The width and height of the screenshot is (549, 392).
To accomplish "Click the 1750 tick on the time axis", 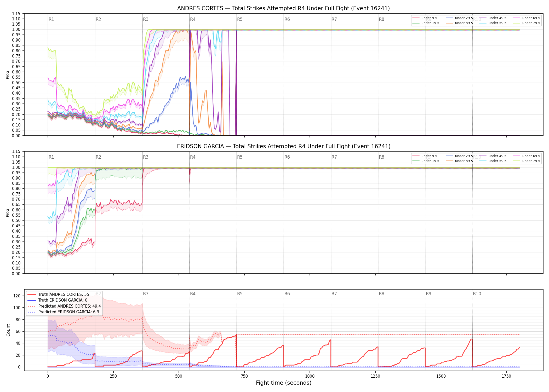I will pyautogui.click(x=506, y=376).
